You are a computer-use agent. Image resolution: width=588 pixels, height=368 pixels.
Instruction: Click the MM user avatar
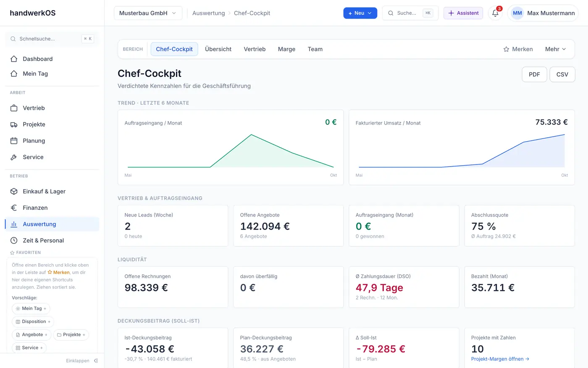coord(517,13)
